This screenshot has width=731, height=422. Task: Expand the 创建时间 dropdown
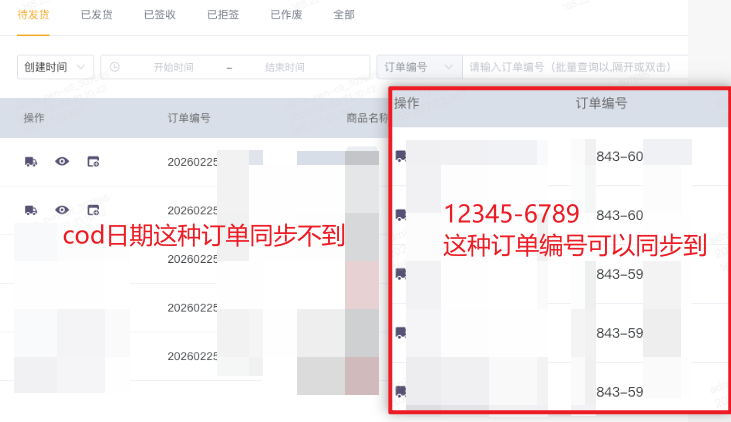pos(55,67)
